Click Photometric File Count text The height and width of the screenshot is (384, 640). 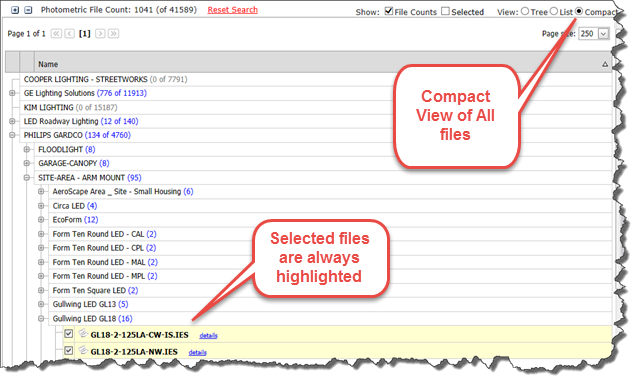point(118,10)
